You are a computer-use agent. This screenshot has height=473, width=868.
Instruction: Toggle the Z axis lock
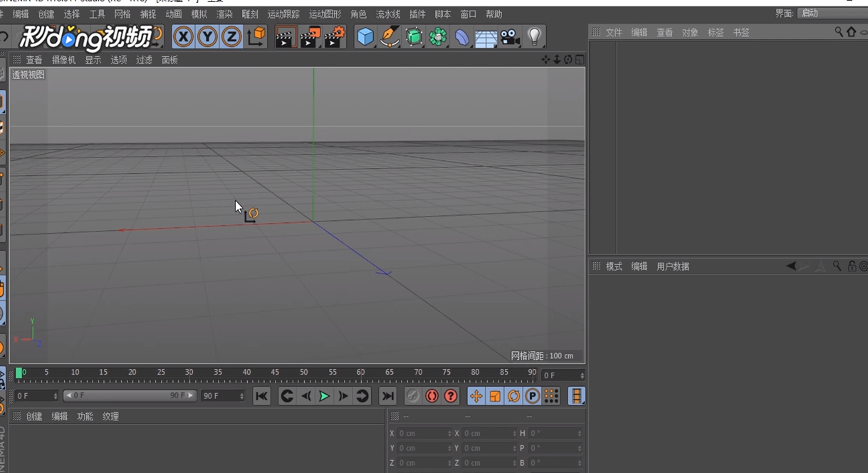coord(231,37)
